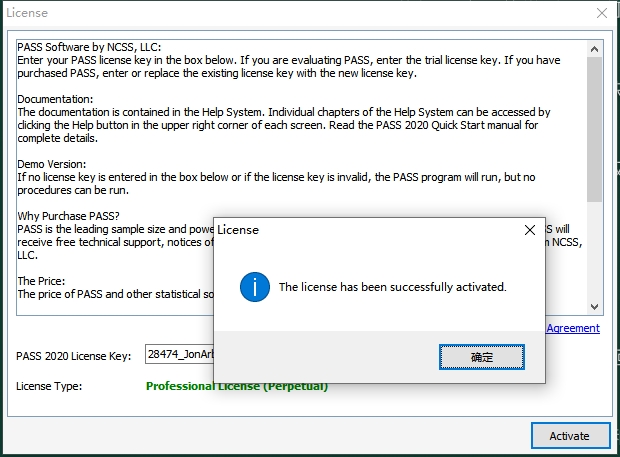Click the 确定 confirmation button
This screenshot has height=457, width=620.
click(x=482, y=356)
